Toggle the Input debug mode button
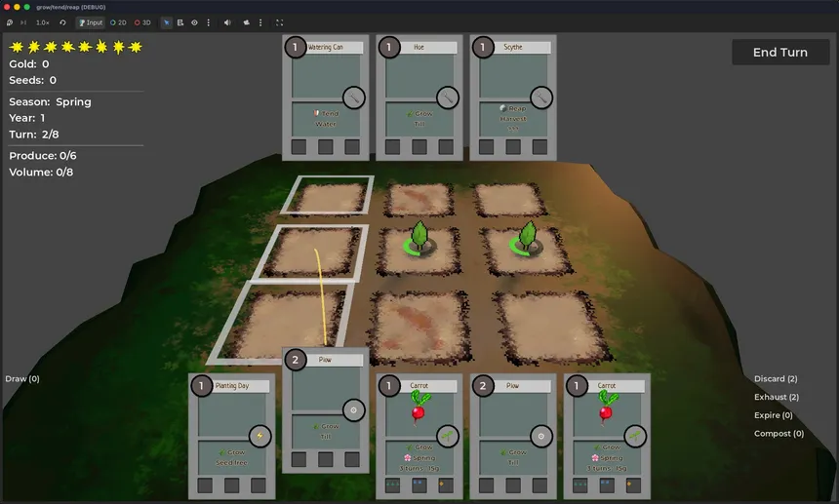839x504 pixels. (90, 21)
